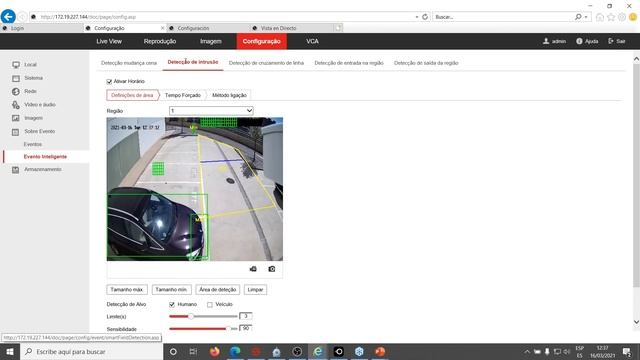This screenshot has height=360, width=640.
Task: Switch to Internet Explorer on the taskbar
Action: tap(318, 351)
